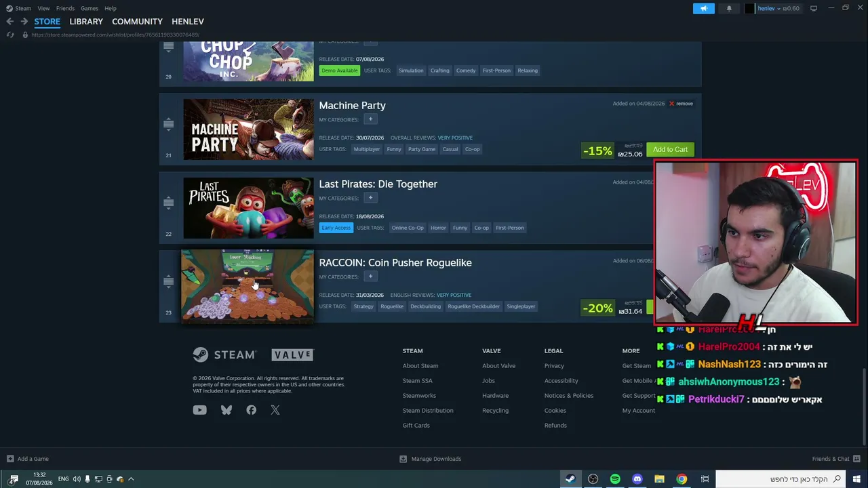
Task: Toggle the microphone icon in system tray
Action: click(87, 479)
